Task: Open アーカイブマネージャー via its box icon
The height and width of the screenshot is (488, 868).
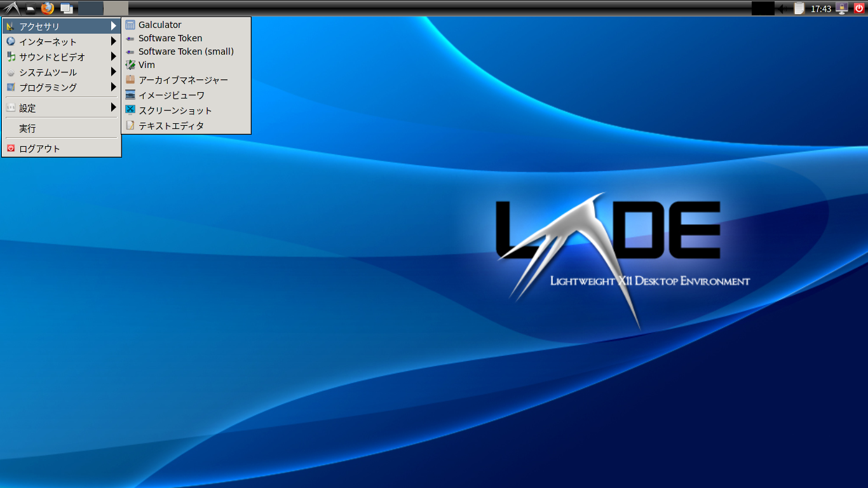Action: click(x=130, y=79)
